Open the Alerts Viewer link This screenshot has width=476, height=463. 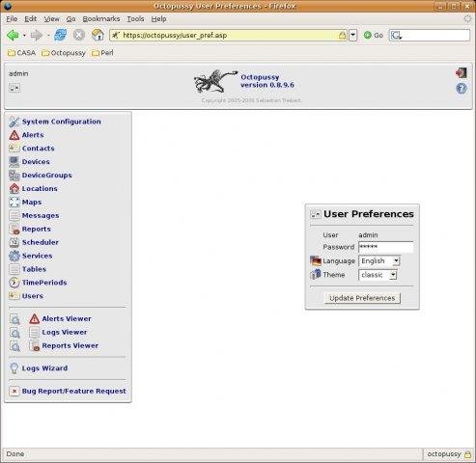[67, 319]
